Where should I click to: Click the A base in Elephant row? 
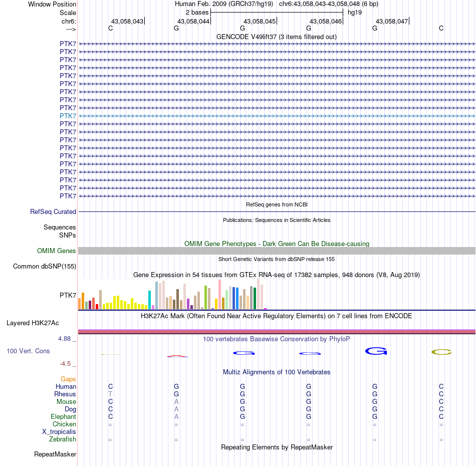pyautogui.click(x=176, y=416)
